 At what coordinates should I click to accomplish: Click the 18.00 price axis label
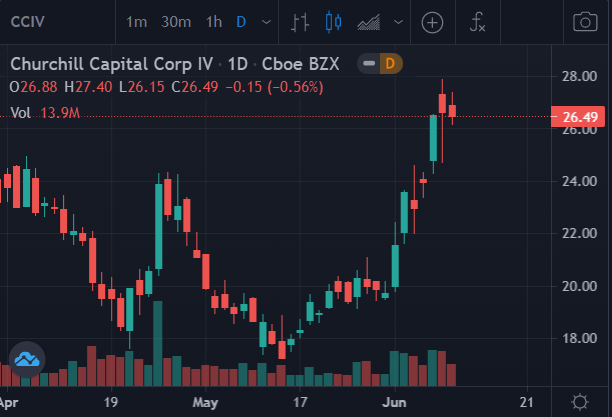pyautogui.click(x=579, y=338)
